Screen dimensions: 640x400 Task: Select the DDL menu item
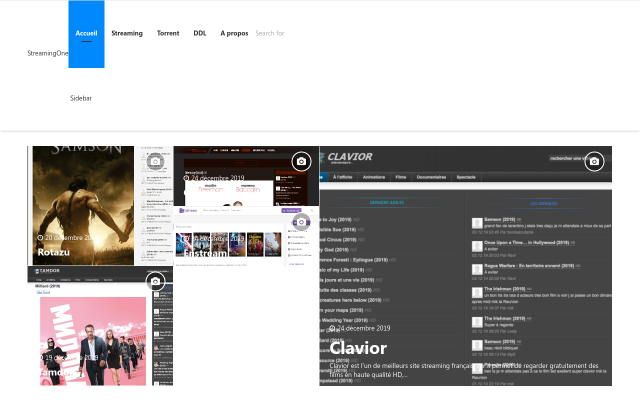point(200,33)
